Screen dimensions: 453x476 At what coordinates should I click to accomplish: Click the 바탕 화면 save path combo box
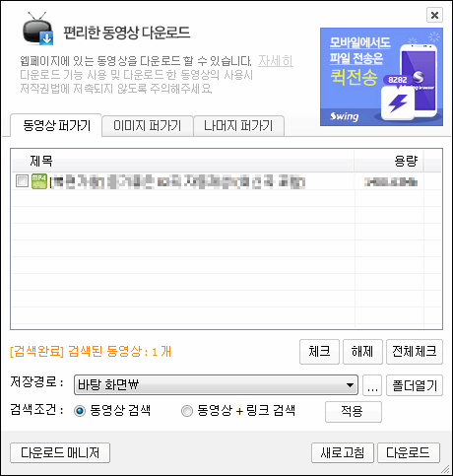pyautogui.click(x=216, y=384)
